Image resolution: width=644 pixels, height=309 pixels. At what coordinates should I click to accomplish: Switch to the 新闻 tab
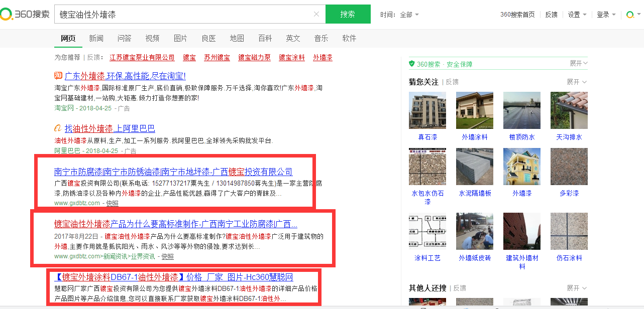coord(96,38)
